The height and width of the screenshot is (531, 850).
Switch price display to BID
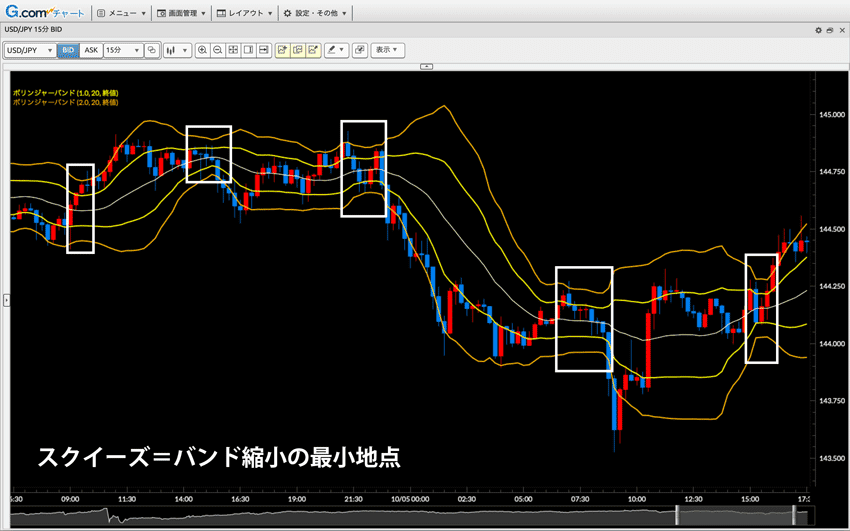(x=68, y=49)
